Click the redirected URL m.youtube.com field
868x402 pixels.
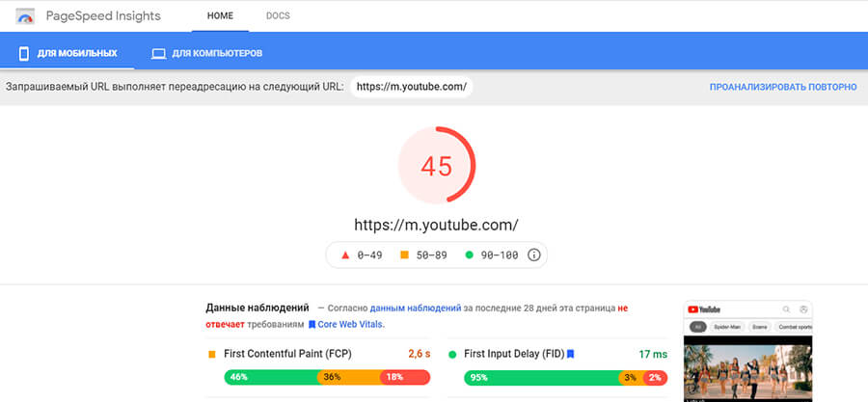[412, 87]
